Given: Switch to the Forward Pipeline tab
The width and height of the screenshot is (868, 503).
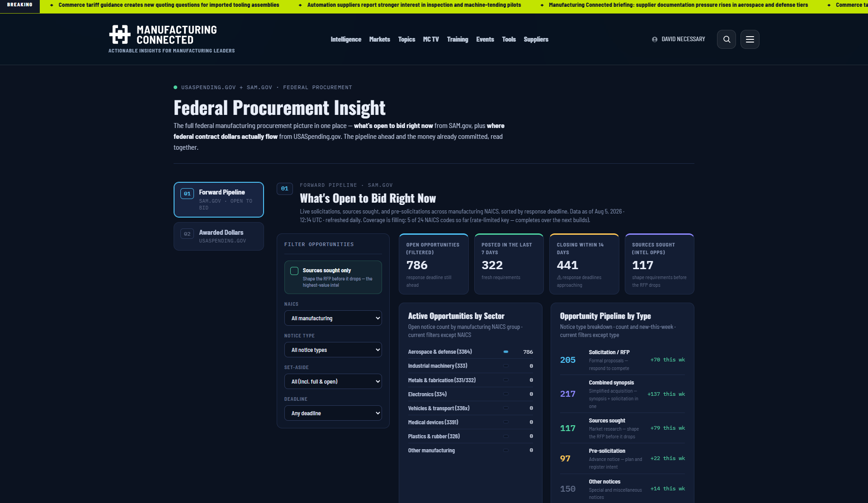Looking at the screenshot, I should click(x=219, y=199).
